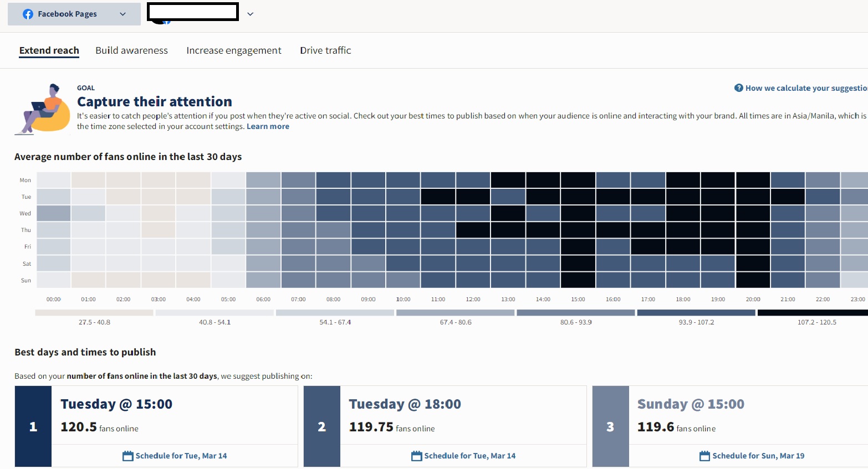Click the "Tue" row label
This screenshot has height=469, width=868.
(26, 197)
